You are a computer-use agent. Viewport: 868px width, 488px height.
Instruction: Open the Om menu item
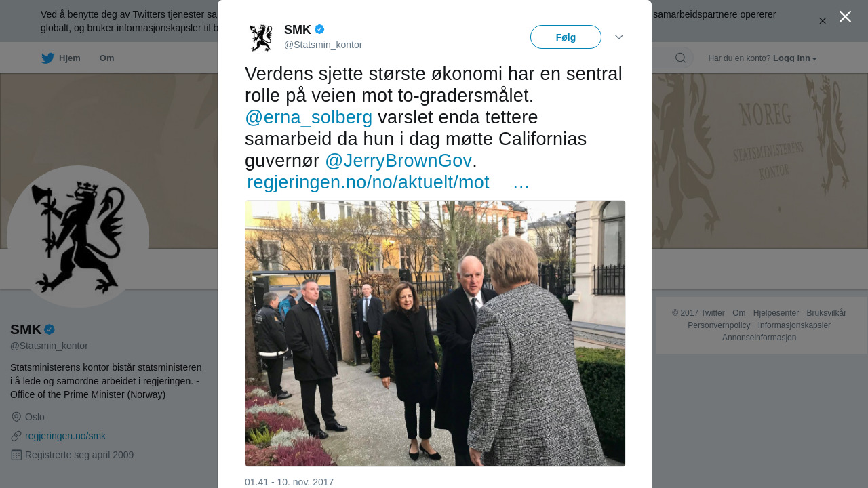pos(106,58)
